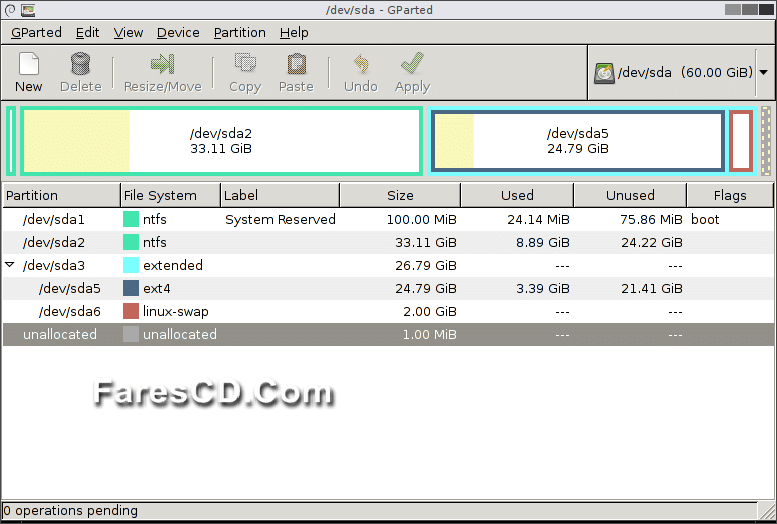Click the 2.00 GiB swap size cell
This screenshot has height=524, width=777.
pos(430,311)
